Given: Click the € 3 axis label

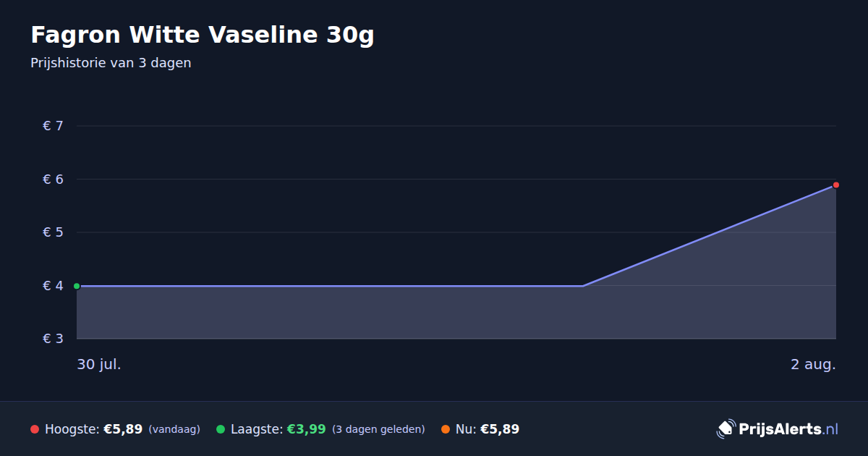Looking at the screenshot, I should (53, 339).
